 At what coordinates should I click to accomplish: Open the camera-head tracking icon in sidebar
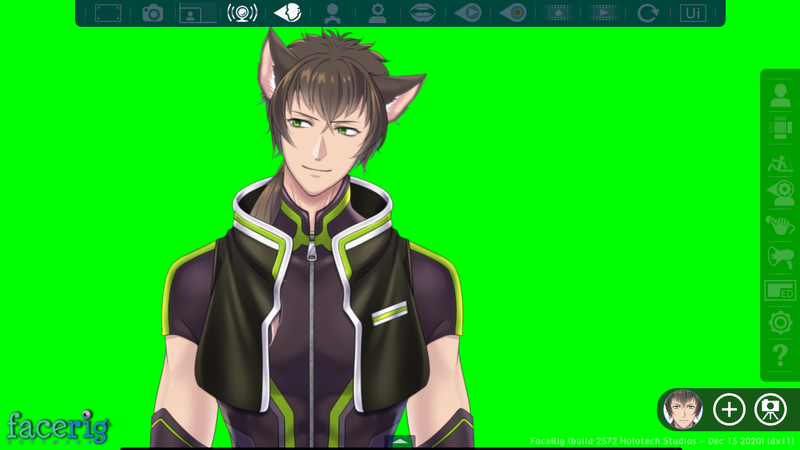click(780, 193)
